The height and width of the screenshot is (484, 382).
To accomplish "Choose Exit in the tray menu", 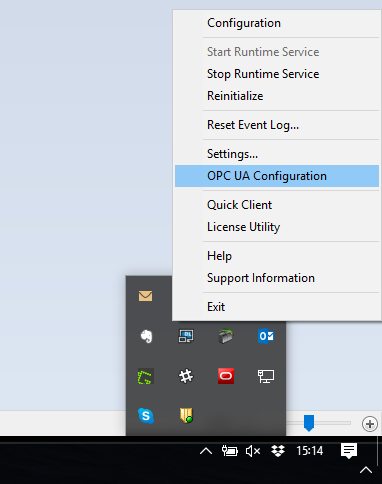I will (277, 307).
